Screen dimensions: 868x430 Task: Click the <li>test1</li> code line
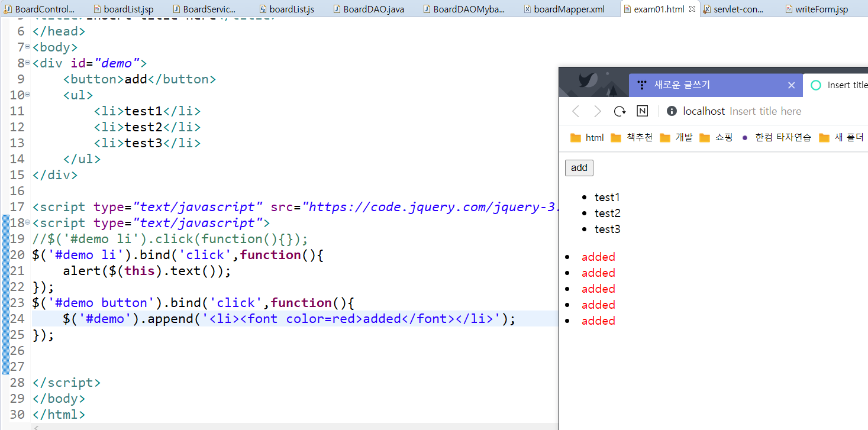147,111
